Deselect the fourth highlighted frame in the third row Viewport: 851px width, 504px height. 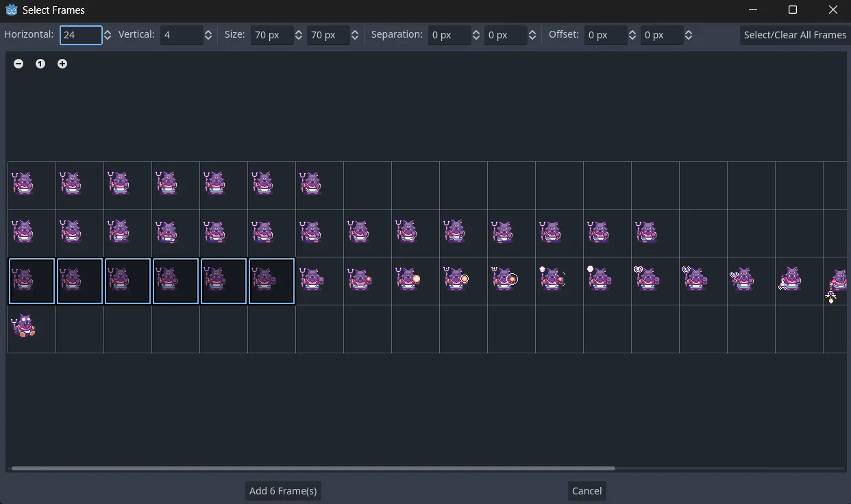(x=176, y=281)
